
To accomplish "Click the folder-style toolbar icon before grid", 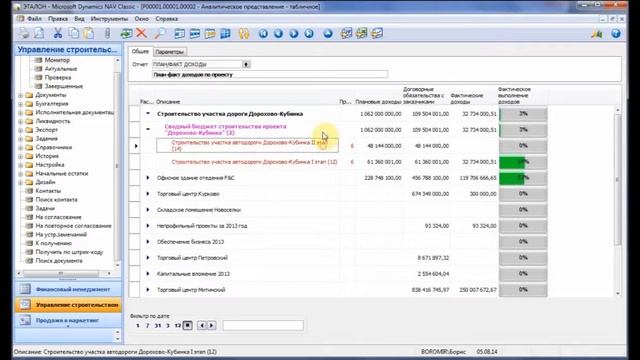I will [210, 33].
